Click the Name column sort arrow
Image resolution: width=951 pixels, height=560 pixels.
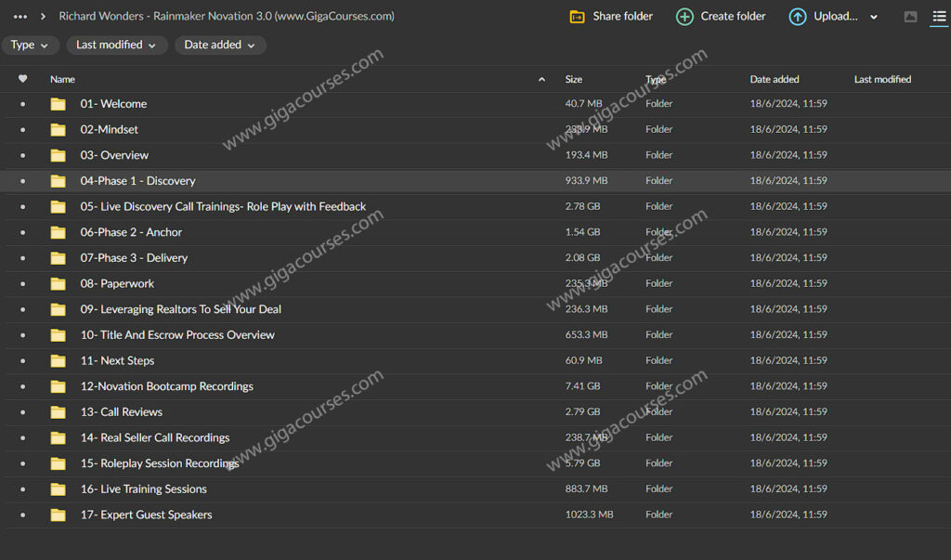point(541,79)
